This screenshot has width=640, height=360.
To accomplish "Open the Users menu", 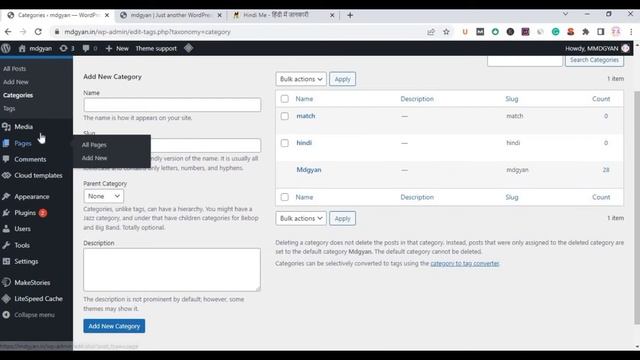I will pos(22,229).
